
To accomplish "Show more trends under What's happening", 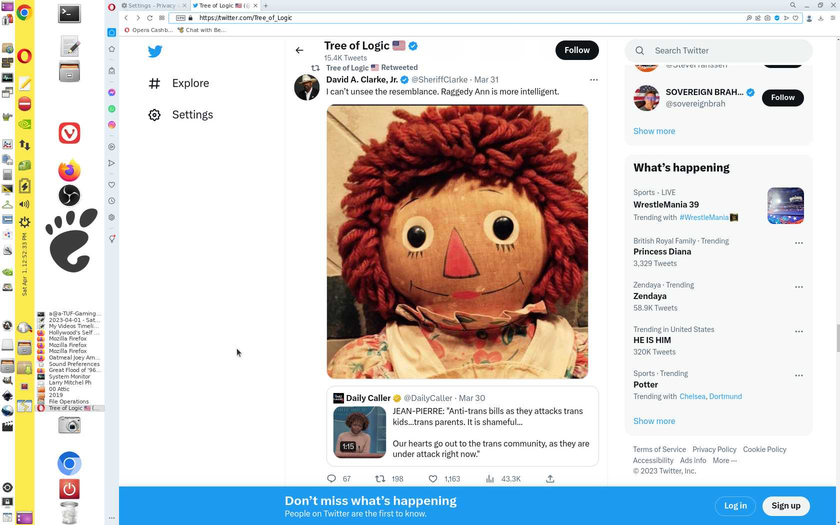I will coord(654,421).
